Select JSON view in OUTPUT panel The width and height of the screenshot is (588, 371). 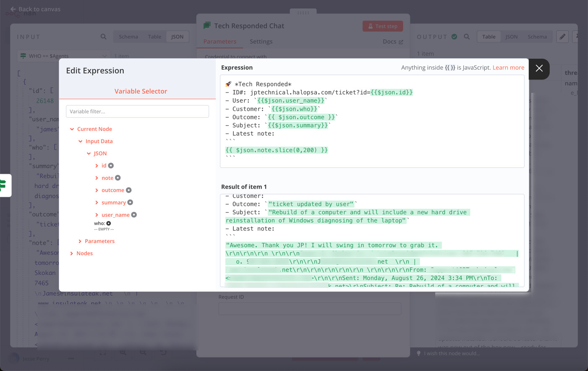511,37
